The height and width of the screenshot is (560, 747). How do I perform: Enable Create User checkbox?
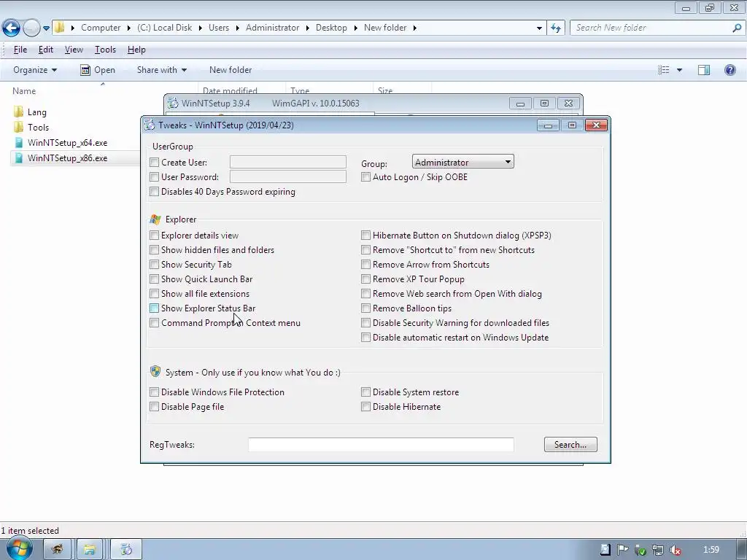[154, 163]
